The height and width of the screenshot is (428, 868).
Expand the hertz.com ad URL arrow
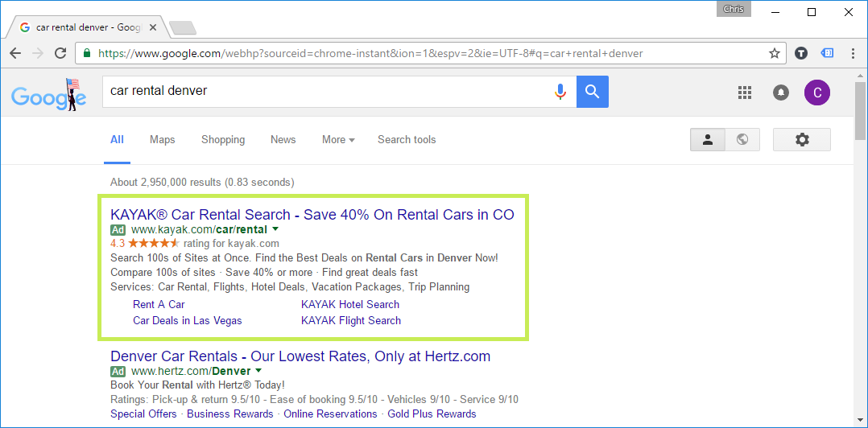point(258,371)
